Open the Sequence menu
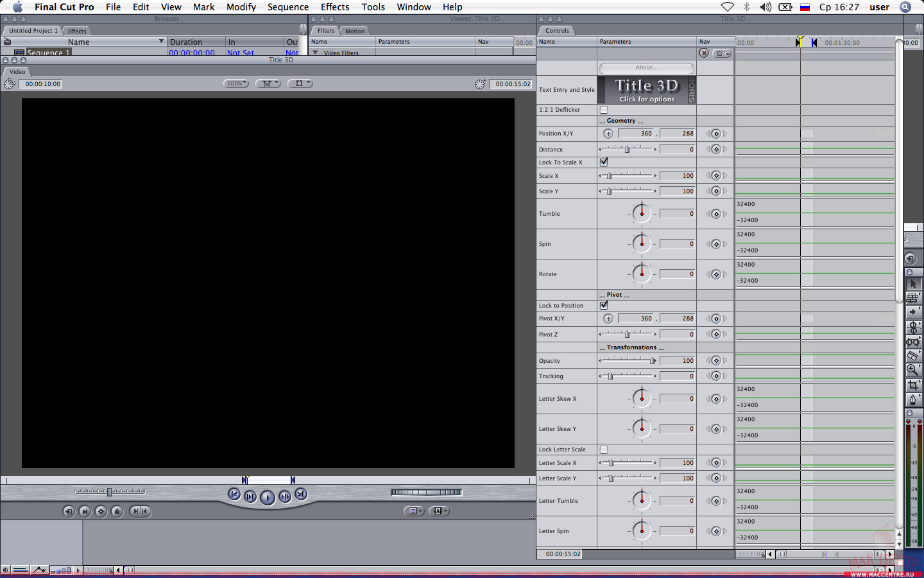The image size is (924, 578). [288, 7]
